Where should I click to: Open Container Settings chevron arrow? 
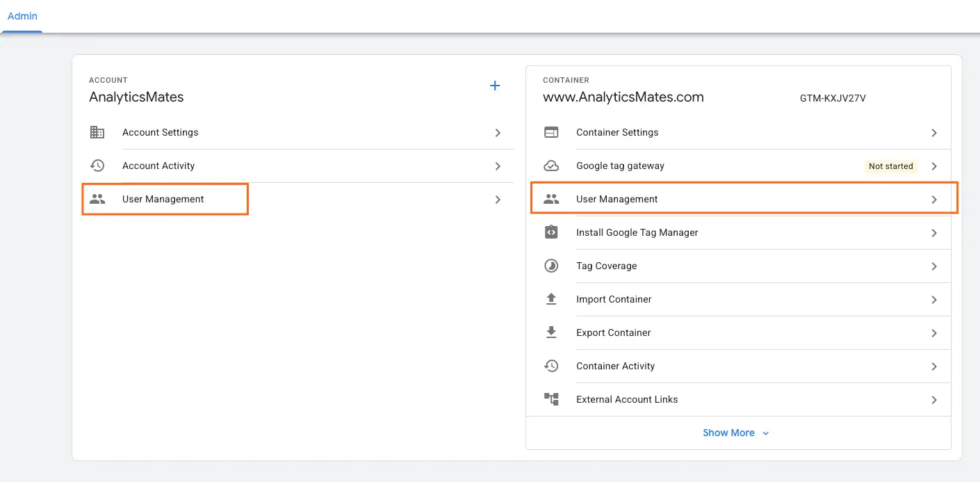pyautogui.click(x=934, y=132)
